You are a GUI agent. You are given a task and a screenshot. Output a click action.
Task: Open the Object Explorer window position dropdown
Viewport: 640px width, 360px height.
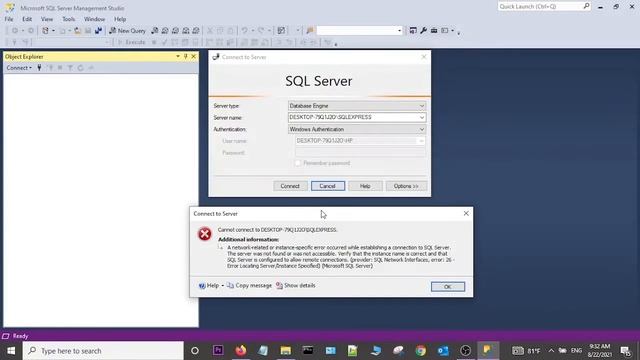[x=178, y=57]
